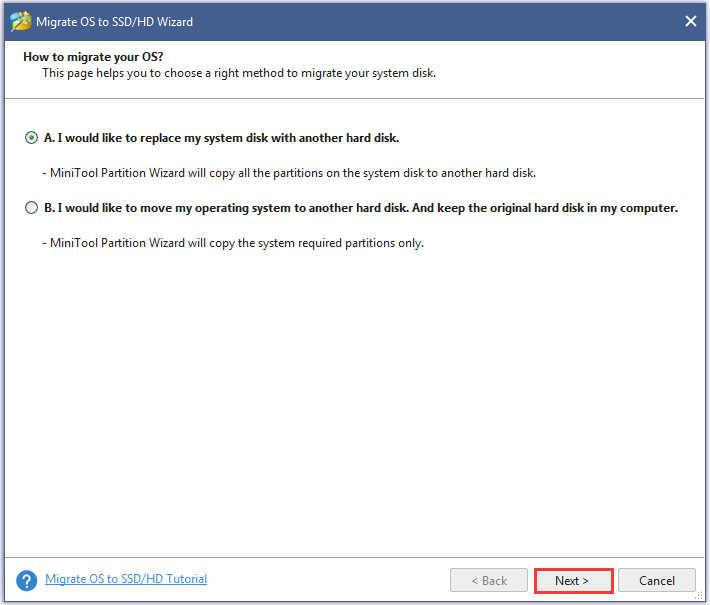Click the 'How to migrate your OS?' heading
Screen dimensions: 710x605
(x=93, y=57)
